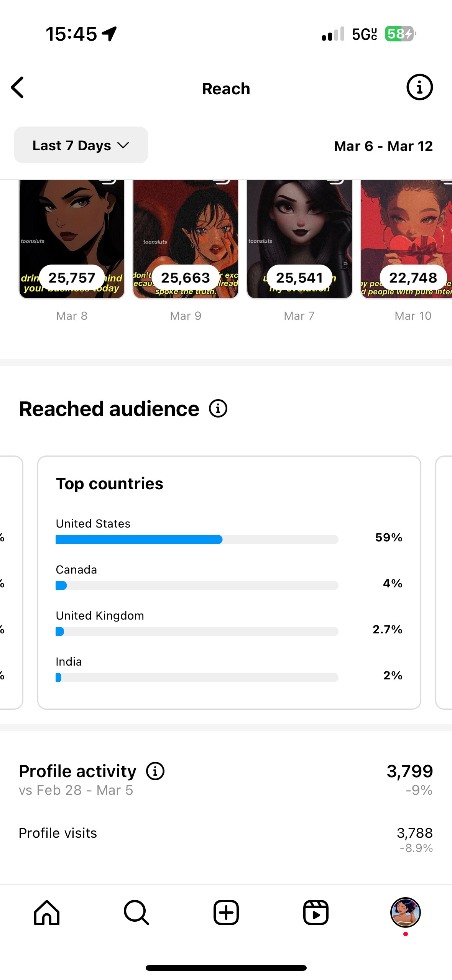Open the Mar 10 post thumbnail
Image resolution: width=452 pixels, height=980 pixels.
pyautogui.click(x=406, y=239)
